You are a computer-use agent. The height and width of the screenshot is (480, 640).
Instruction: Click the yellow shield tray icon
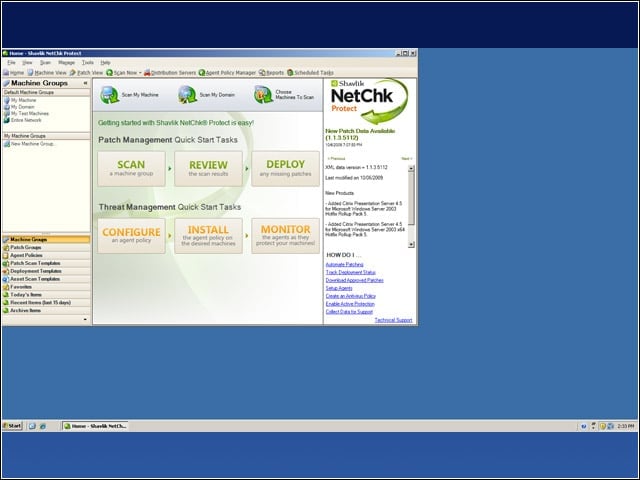point(602,426)
